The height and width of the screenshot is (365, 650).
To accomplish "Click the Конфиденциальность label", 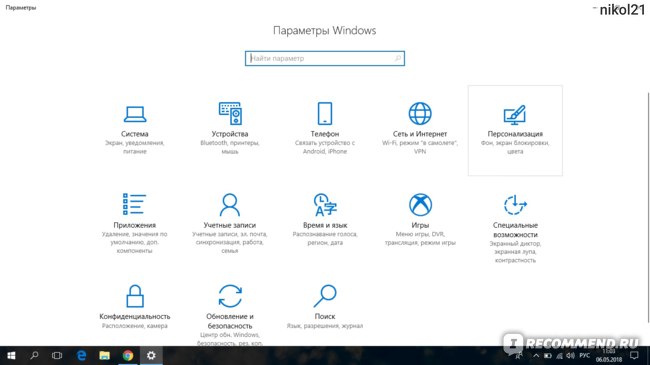I will click(x=135, y=316).
